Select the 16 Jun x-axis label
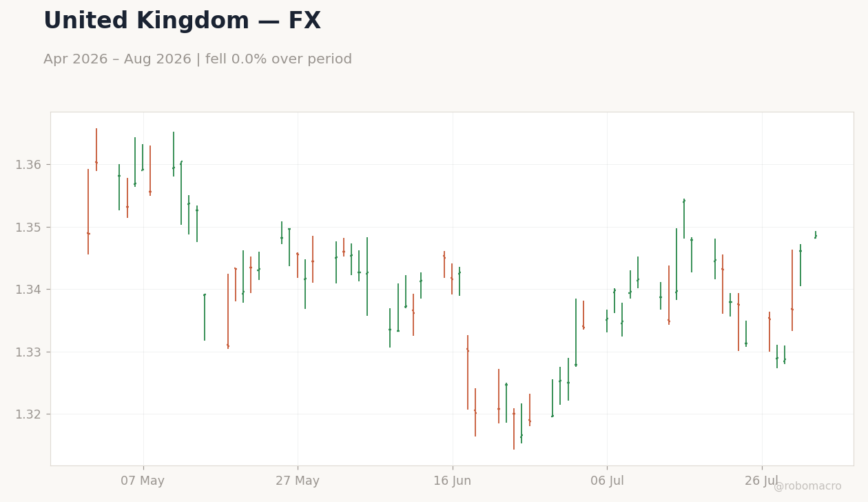 coord(453,481)
